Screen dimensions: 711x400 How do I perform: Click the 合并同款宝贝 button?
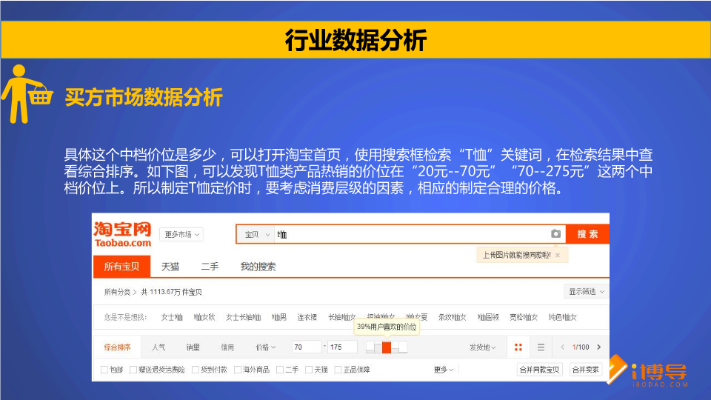[x=537, y=369]
